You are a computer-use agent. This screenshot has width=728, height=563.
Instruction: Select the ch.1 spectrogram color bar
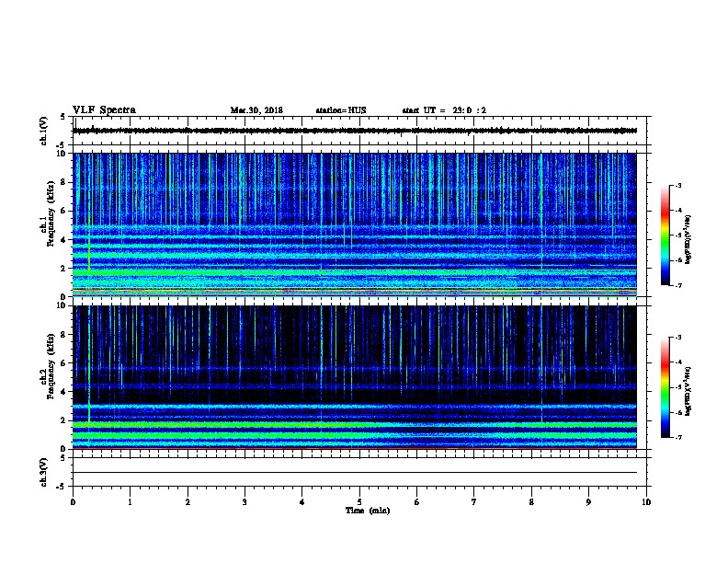click(665, 236)
